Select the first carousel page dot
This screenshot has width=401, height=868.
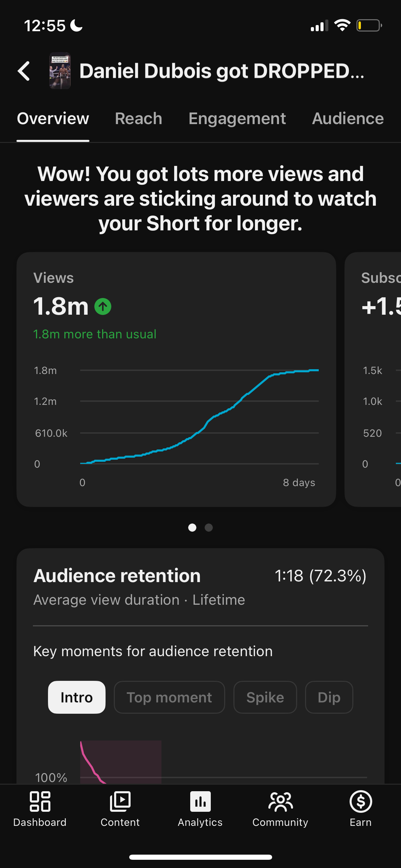[x=192, y=528]
